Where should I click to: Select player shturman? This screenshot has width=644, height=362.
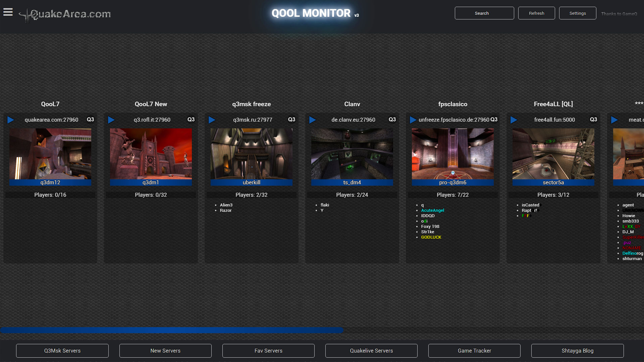[x=632, y=259]
